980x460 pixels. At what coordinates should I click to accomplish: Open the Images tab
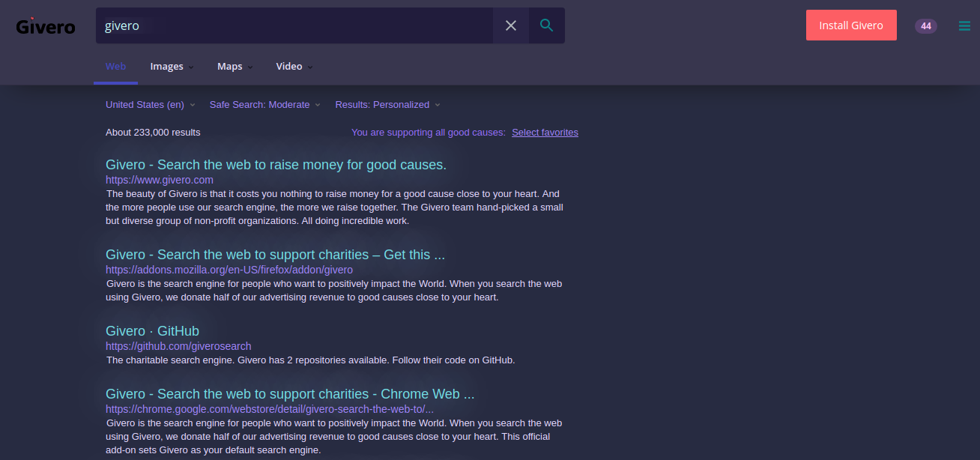[x=166, y=67]
